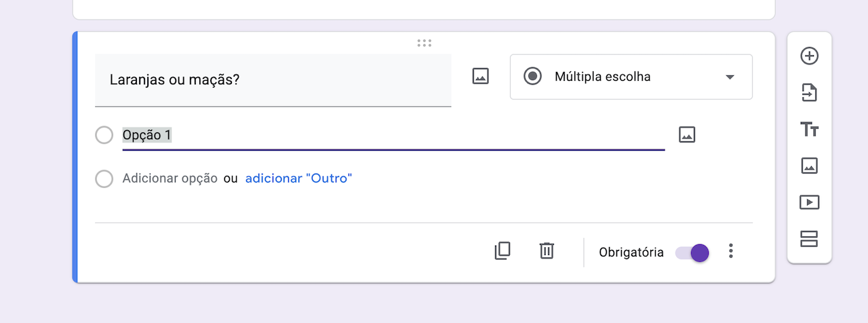Click the Opção 1 radio button

point(104,135)
